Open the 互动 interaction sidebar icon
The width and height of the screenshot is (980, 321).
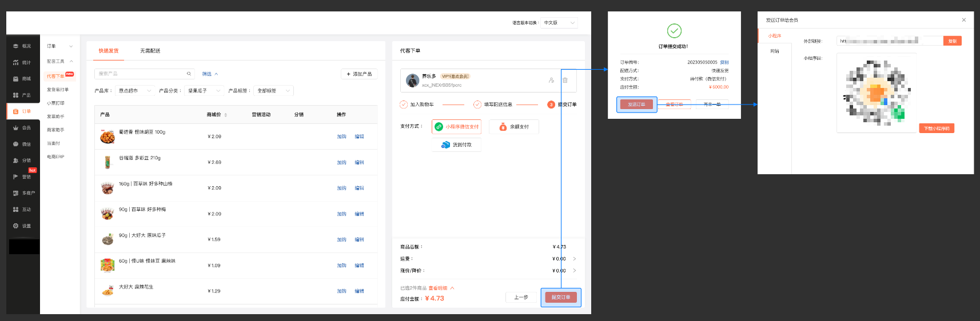point(16,210)
